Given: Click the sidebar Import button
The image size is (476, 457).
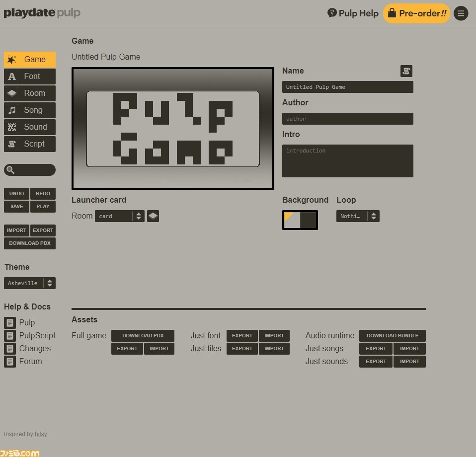Looking at the screenshot, I should pyautogui.click(x=16, y=230).
